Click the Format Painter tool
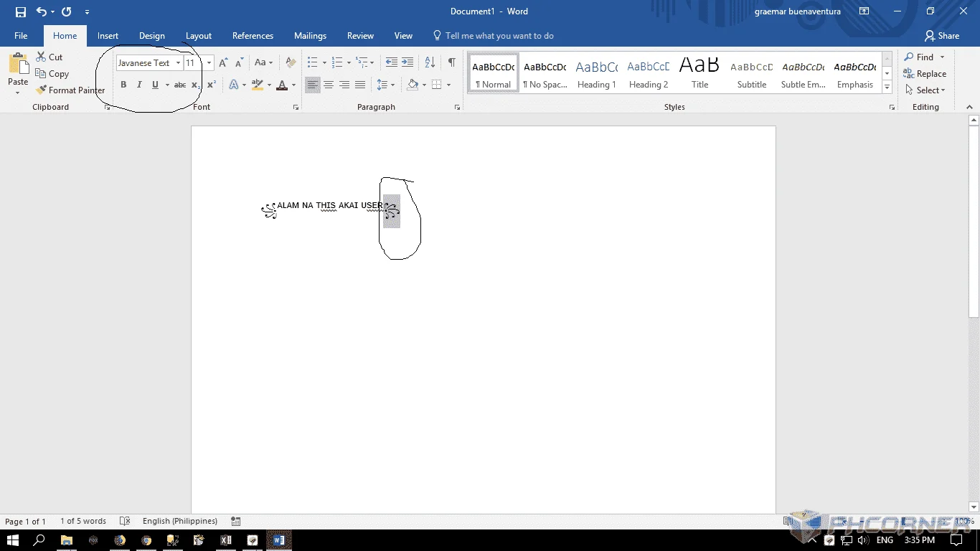This screenshot has height=551, width=980. 70,90
